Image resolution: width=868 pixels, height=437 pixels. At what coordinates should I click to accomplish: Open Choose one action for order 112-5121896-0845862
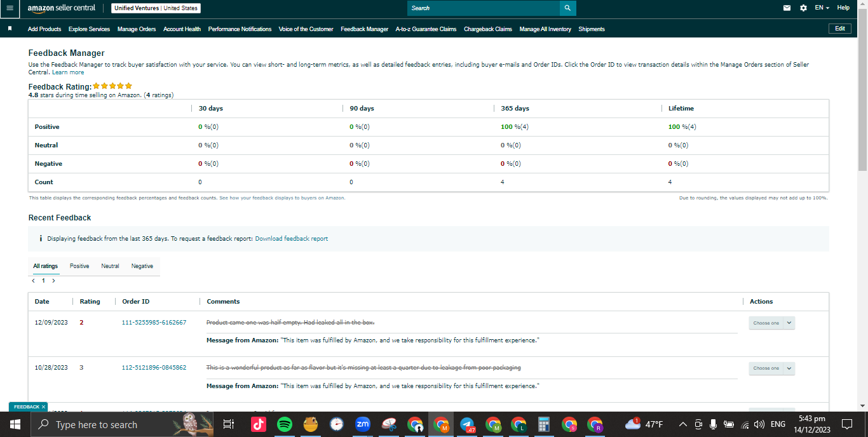(771, 368)
